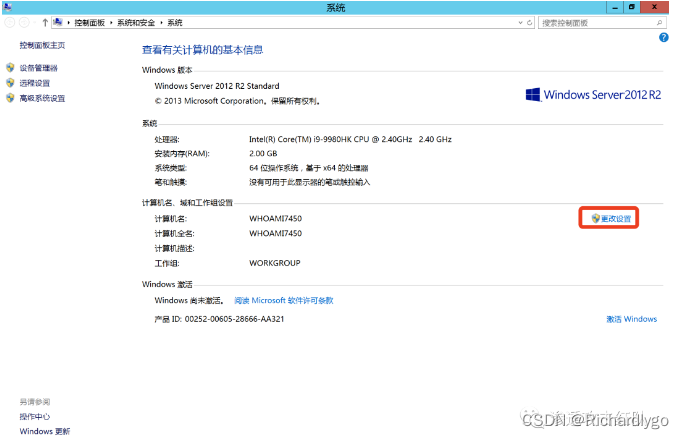
Task: Click the Activate Windows link
Action: tap(631, 319)
